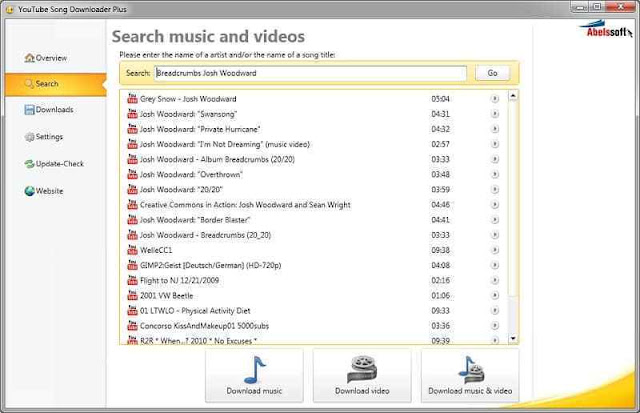Play preview of GIMP2:Geist row
Screen dimensions: 640x413
click(495, 265)
